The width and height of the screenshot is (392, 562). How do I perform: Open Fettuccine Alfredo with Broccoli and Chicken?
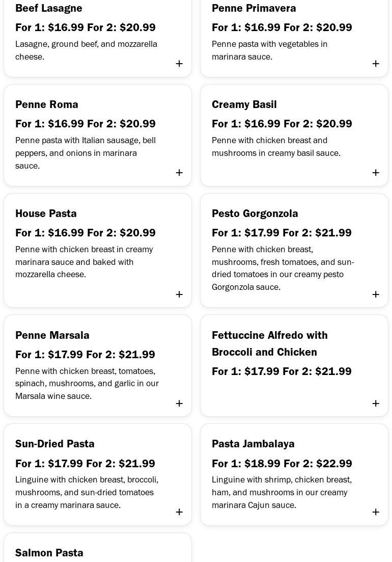click(x=270, y=343)
